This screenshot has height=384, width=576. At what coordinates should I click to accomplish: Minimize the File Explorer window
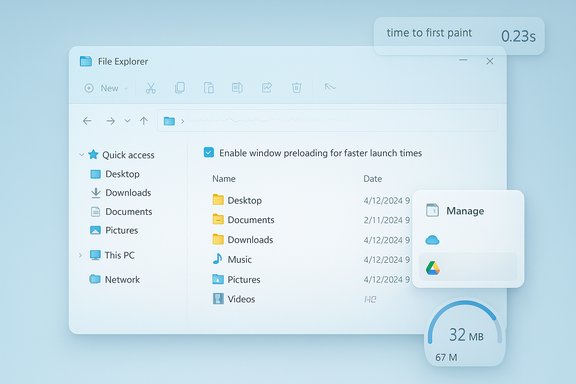click(463, 60)
